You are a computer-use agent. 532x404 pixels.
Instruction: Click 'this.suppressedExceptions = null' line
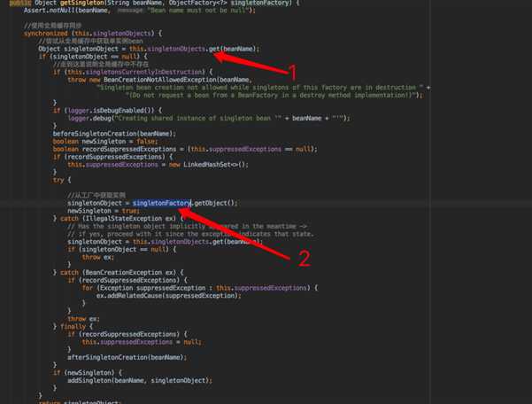[142, 342]
